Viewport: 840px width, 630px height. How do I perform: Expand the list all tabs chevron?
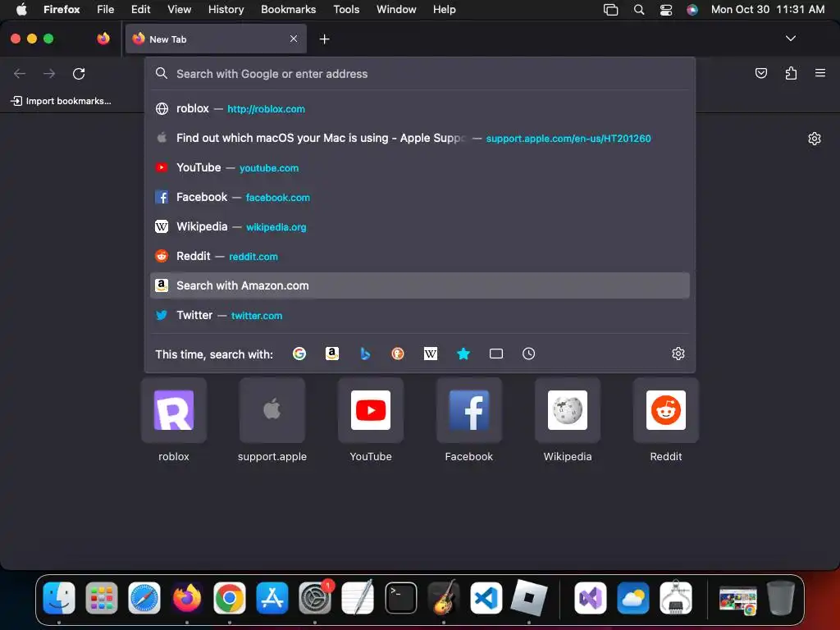(x=791, y=39)
